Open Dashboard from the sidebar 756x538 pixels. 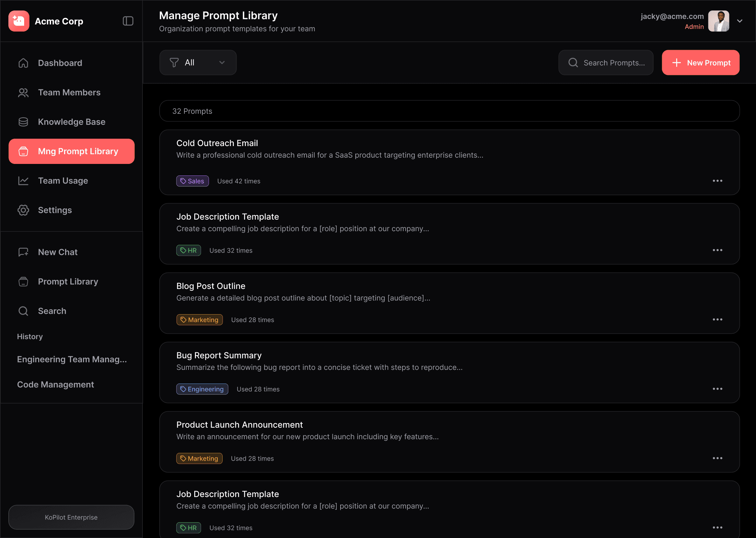[x=60, y=63]
